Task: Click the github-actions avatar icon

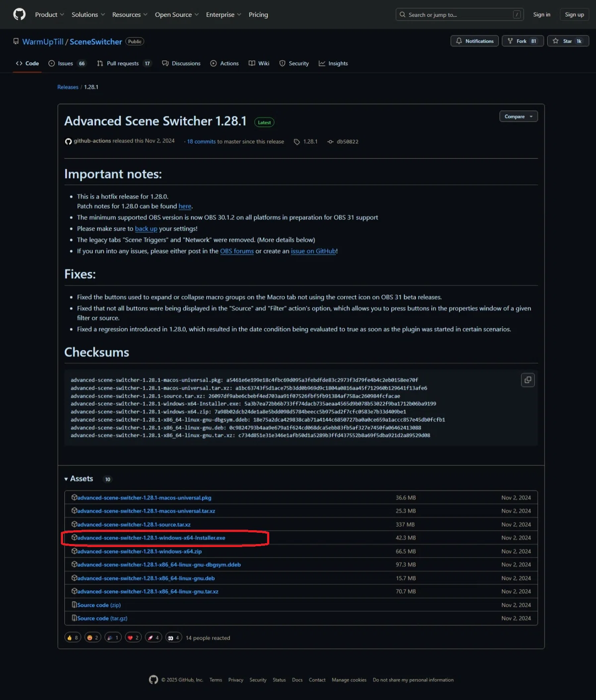Action: click(x=69, y=141)
